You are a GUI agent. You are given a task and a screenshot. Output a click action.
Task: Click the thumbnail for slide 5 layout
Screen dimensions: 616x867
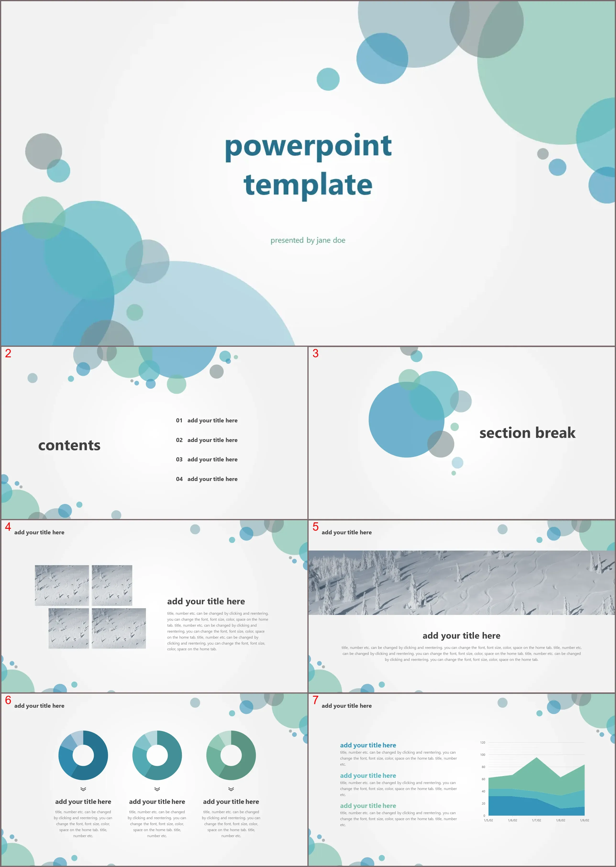coord(462,607)
